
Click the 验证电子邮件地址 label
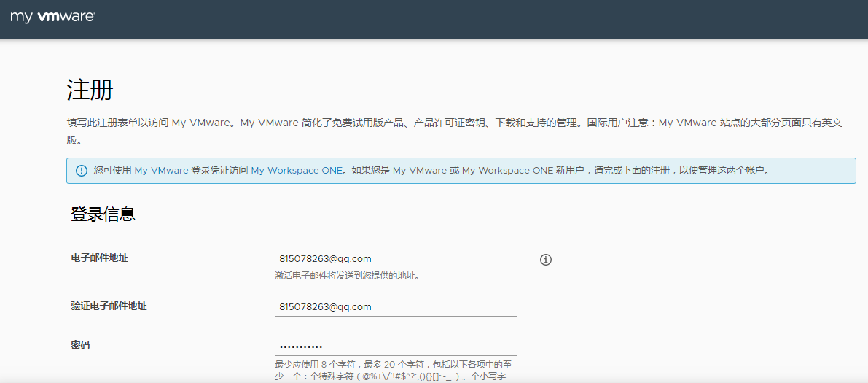[109, 306]
